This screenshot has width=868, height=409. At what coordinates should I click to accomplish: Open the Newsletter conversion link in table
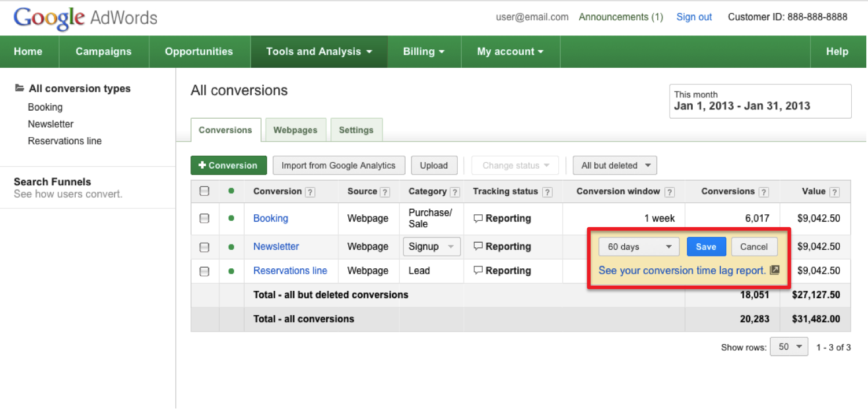pos(276,246)
